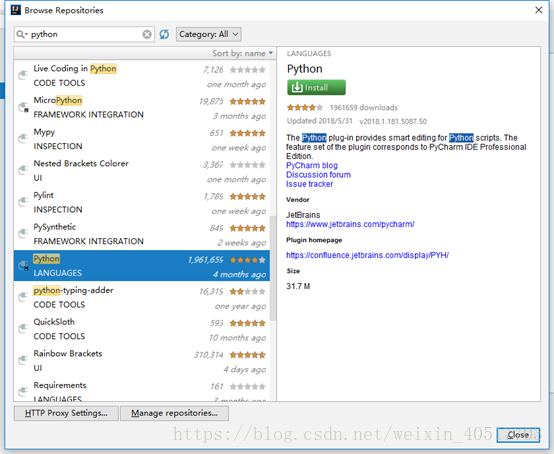Click the plugin icon beside Pylint
The width and height of the screenshot is (554, 454).
(x=23, y=202)
